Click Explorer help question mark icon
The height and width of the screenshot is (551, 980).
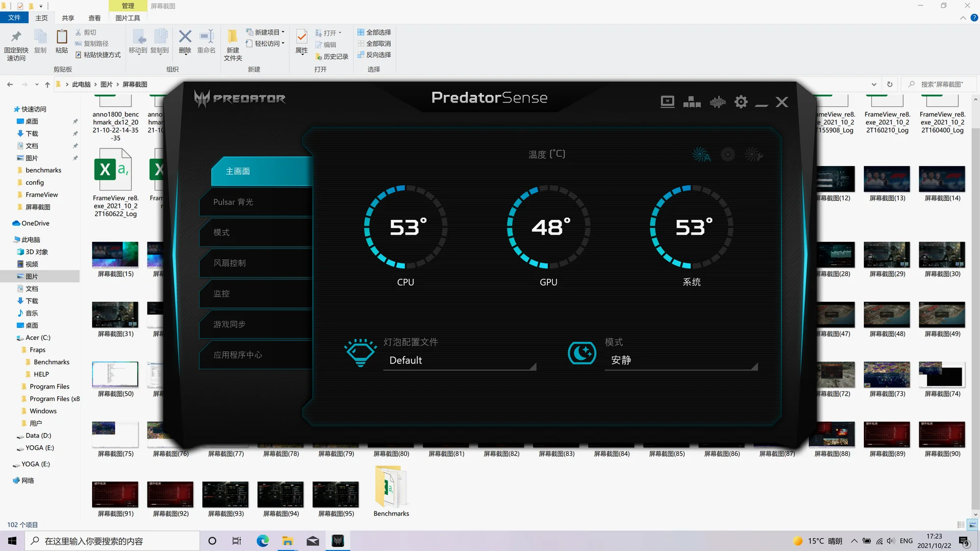point(974,18)
